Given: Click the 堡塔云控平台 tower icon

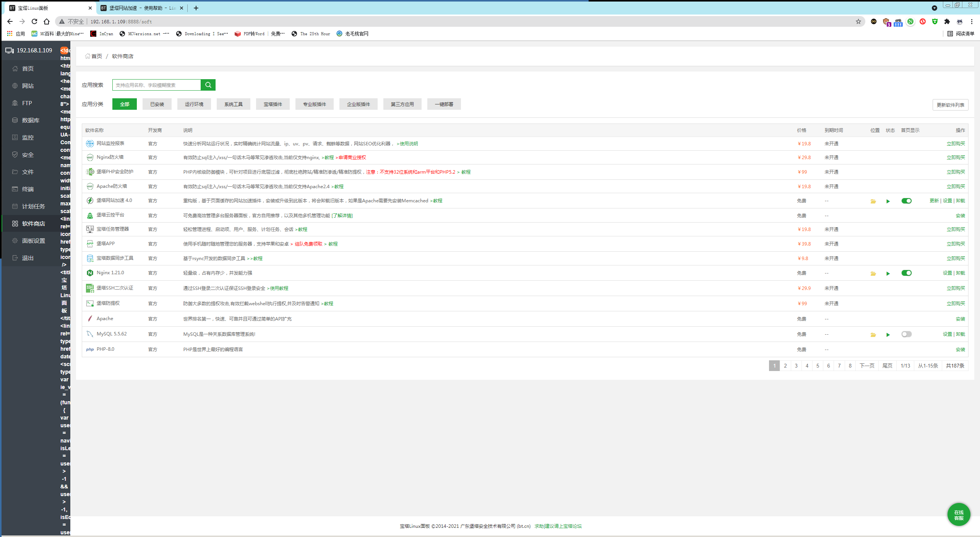Looking at the screenshot, I should [90, 215].
